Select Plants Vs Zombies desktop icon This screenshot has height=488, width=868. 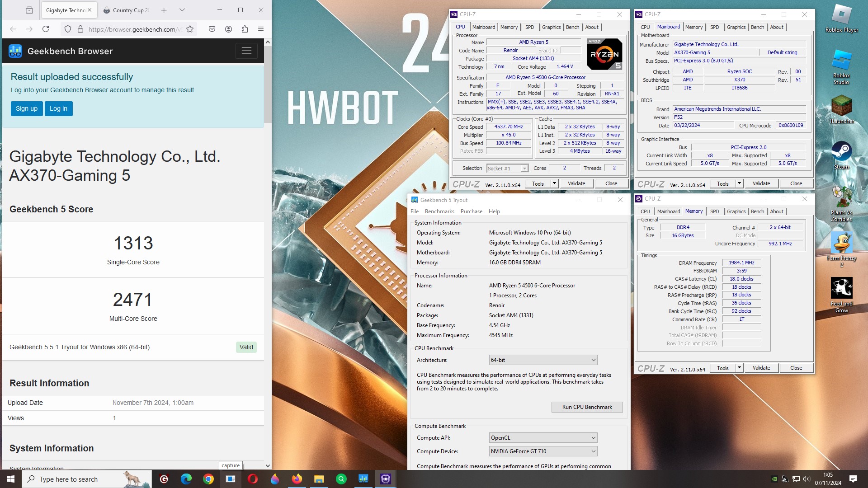pyautogui.click(x=841, y=203)
